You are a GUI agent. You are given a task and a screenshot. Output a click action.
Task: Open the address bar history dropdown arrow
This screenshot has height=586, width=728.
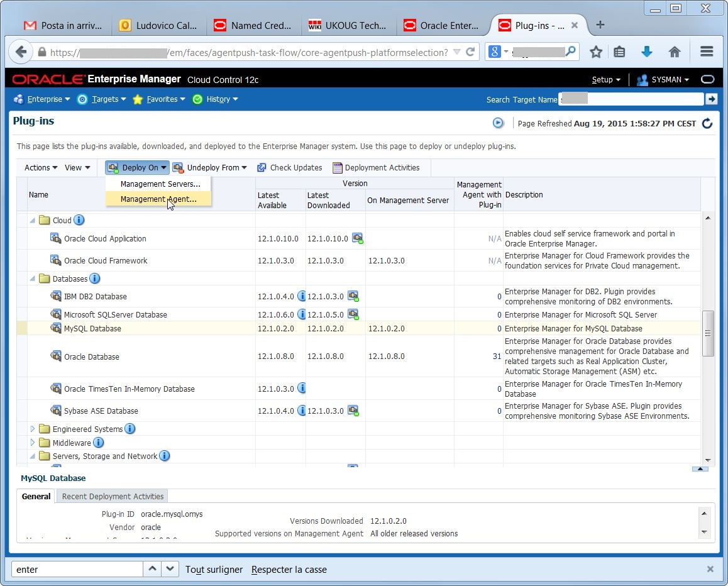coord(457,52)
